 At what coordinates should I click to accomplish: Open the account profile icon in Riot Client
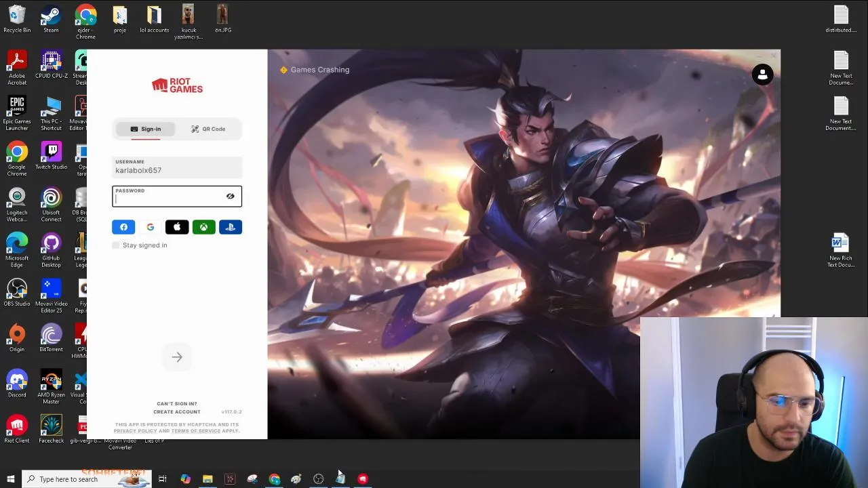763,75
